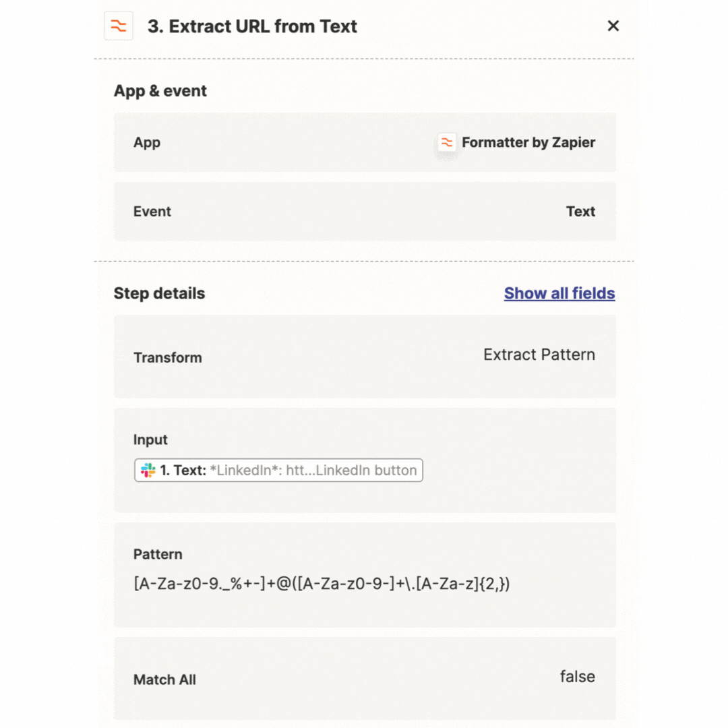Open the Show all fields link
Viewport: 728px width, 728px height.
pyautogui.click(x=559, y=293)
